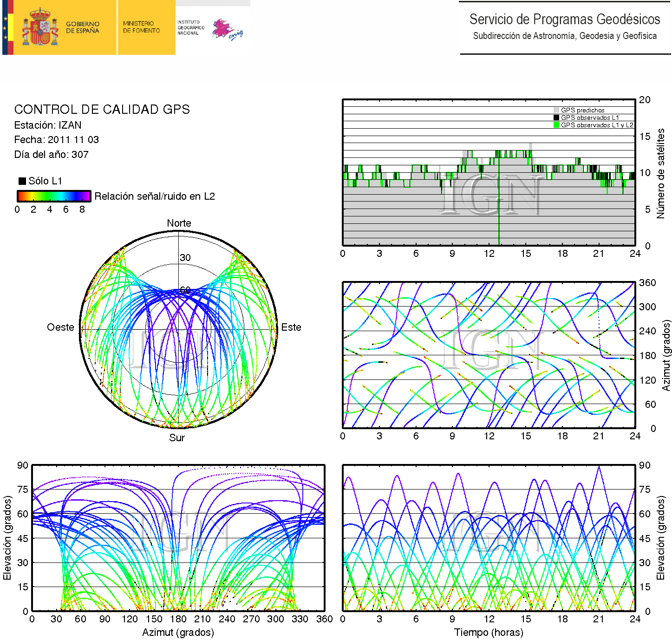Click the Este label on the sky plot
Screen dimensions: 672x640
coord(291,327)
